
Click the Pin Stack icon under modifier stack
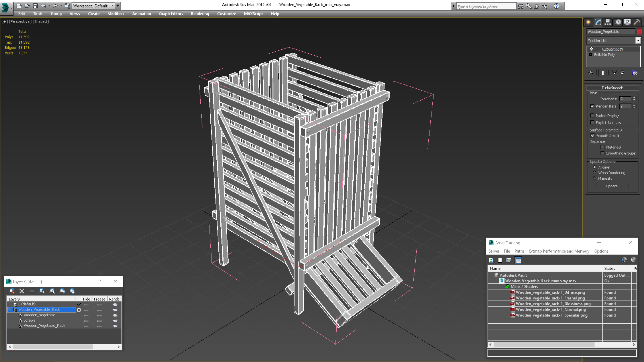pos(591,73)
